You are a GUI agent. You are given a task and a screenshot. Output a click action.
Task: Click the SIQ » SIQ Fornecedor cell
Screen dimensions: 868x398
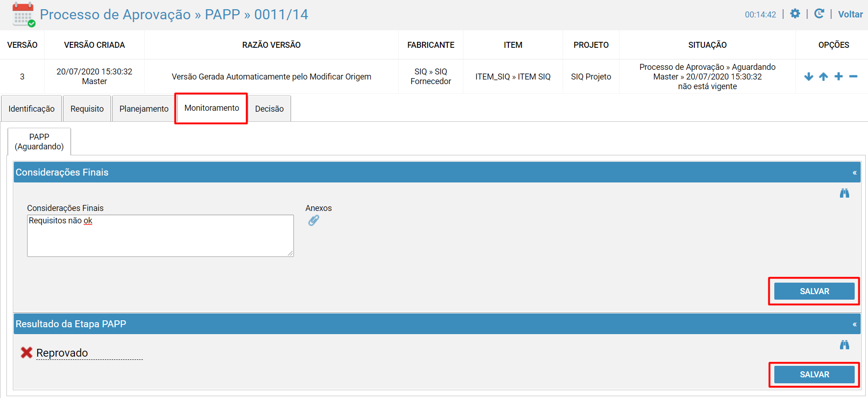point(431,76)
